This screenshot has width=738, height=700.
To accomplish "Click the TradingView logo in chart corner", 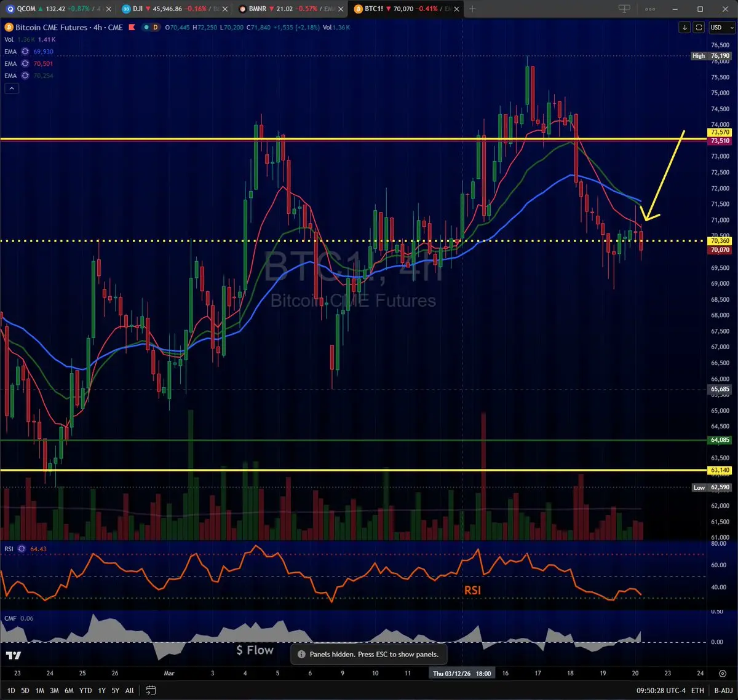I will click(x=14, y=655).
